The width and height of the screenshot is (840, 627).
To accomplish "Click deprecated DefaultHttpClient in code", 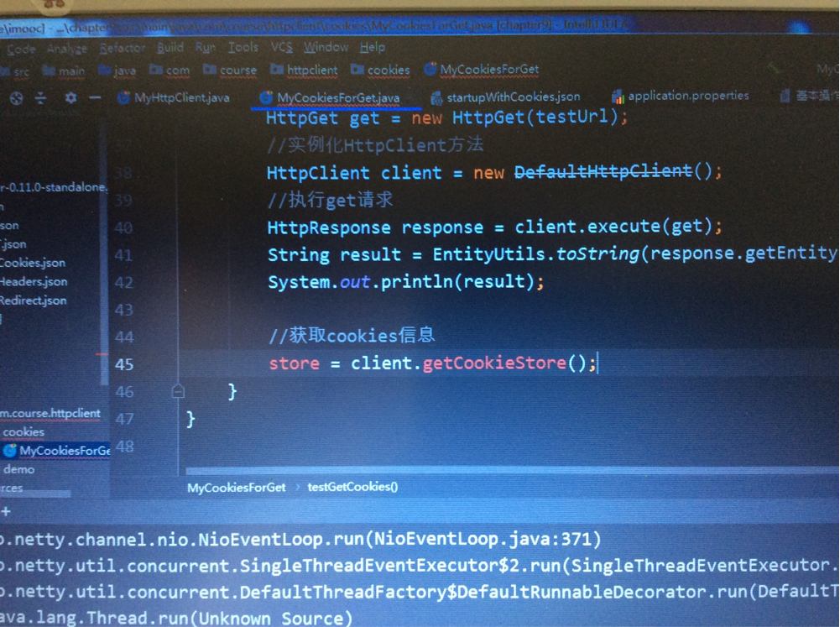I will 603,171.
